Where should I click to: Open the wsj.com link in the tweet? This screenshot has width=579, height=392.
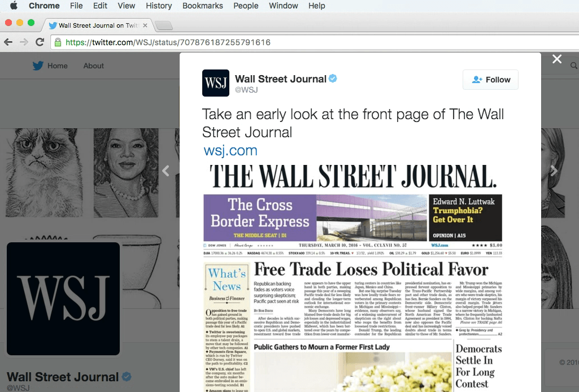[230, 150]
